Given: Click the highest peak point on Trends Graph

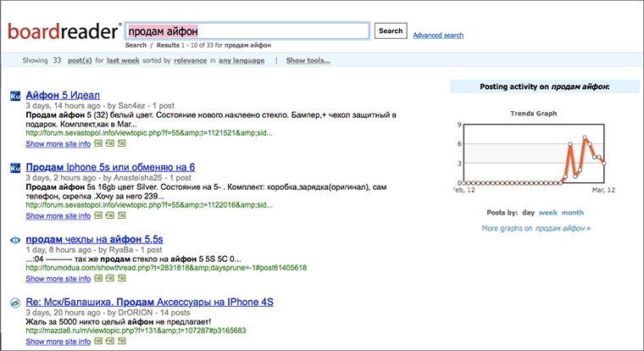Looking at the screenshot, I should tap(585, 137).
